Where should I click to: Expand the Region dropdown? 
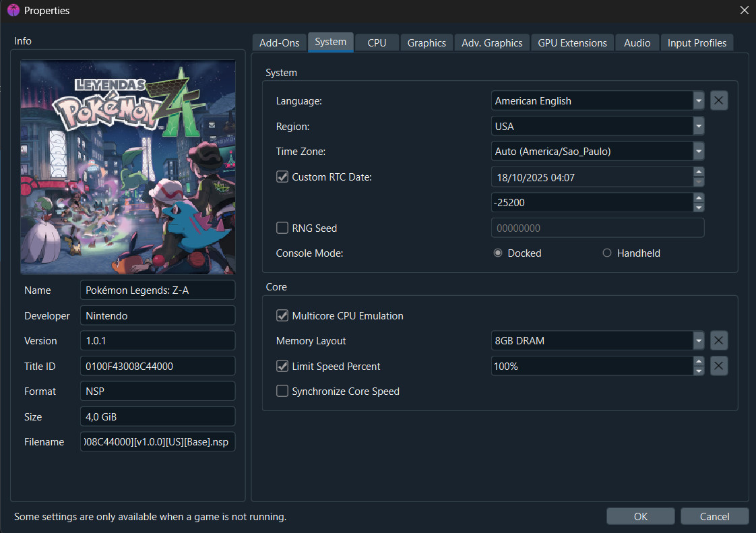tap(699, 127)
